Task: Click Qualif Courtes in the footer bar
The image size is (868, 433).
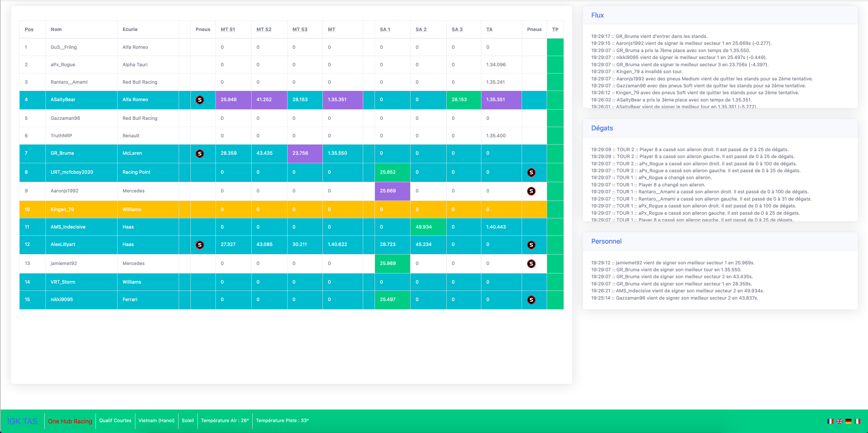Action: click(115, 420)
